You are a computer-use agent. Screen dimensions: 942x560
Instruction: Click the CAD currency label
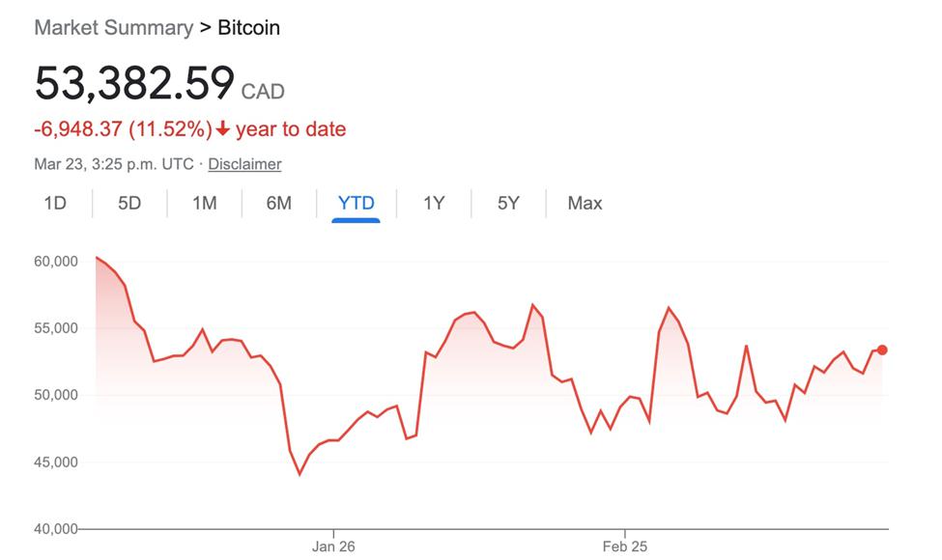(x=263, y=92)
